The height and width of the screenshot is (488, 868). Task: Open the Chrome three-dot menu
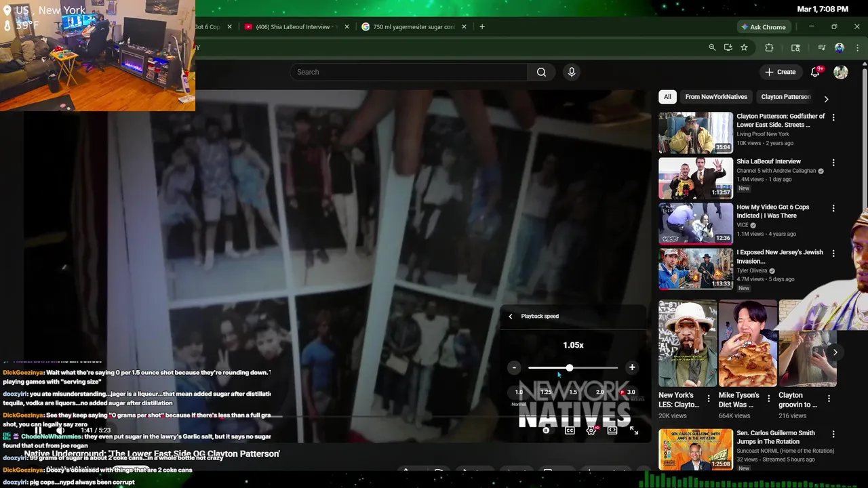pos(857,47)
